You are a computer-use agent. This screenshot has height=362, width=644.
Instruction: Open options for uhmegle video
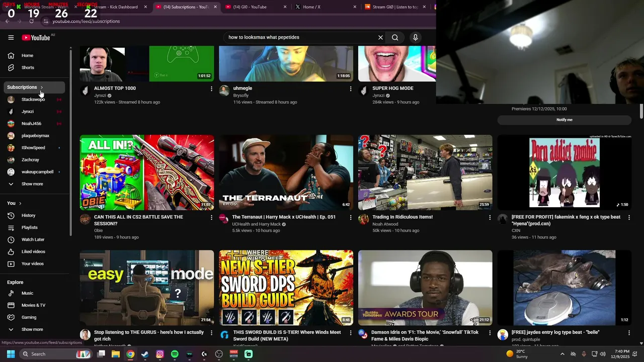pos(351,88)
